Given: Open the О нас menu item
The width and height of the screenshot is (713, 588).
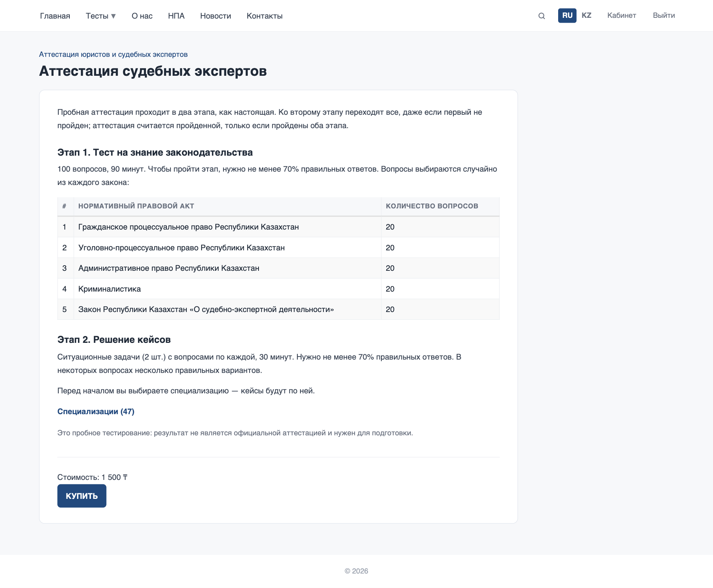Looking at the screenshot, I should (142, 16).
